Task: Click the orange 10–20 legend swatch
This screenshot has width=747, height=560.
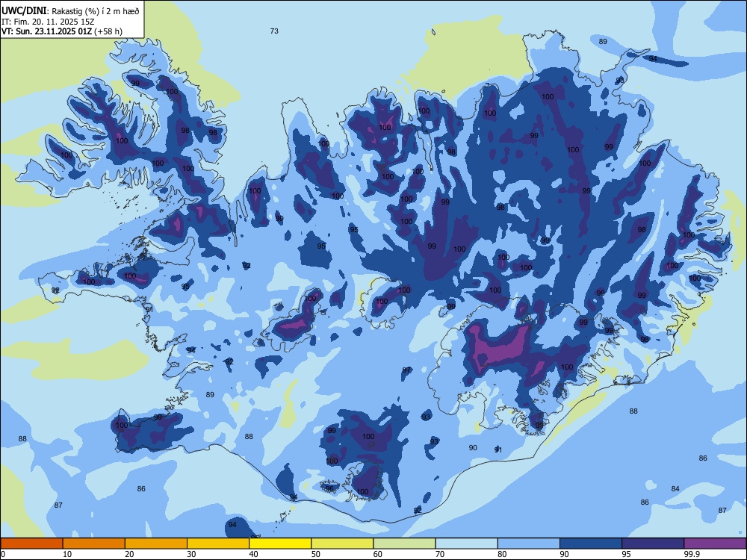Action: [94, 544]
